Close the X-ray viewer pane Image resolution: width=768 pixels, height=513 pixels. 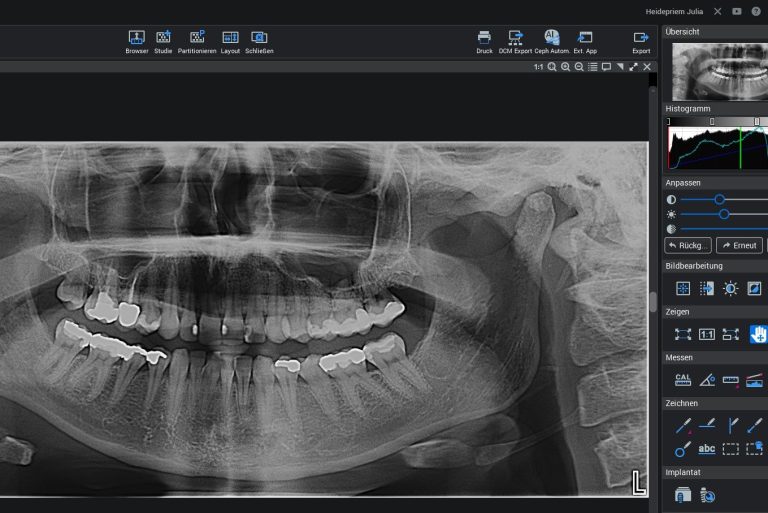[647, 67]
